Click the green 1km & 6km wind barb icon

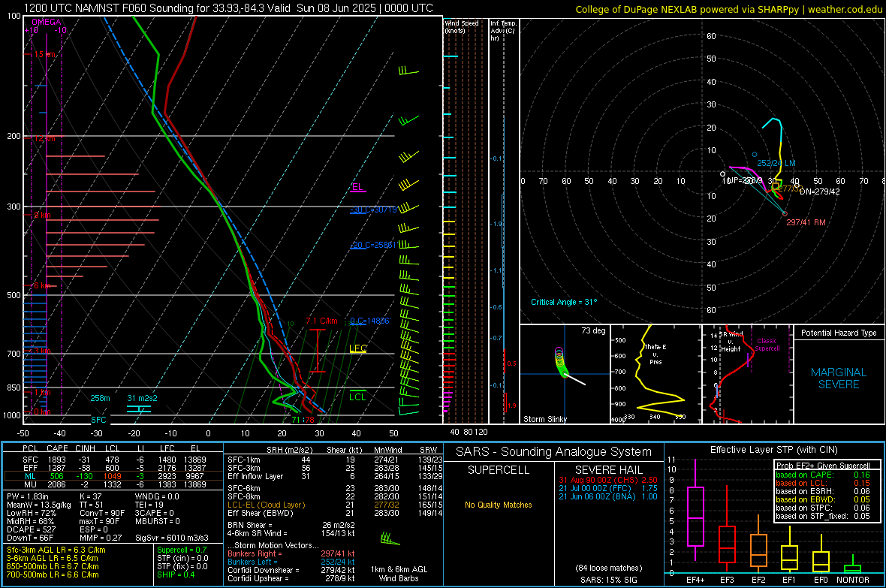pyautogui.click(x=390, y=538)
